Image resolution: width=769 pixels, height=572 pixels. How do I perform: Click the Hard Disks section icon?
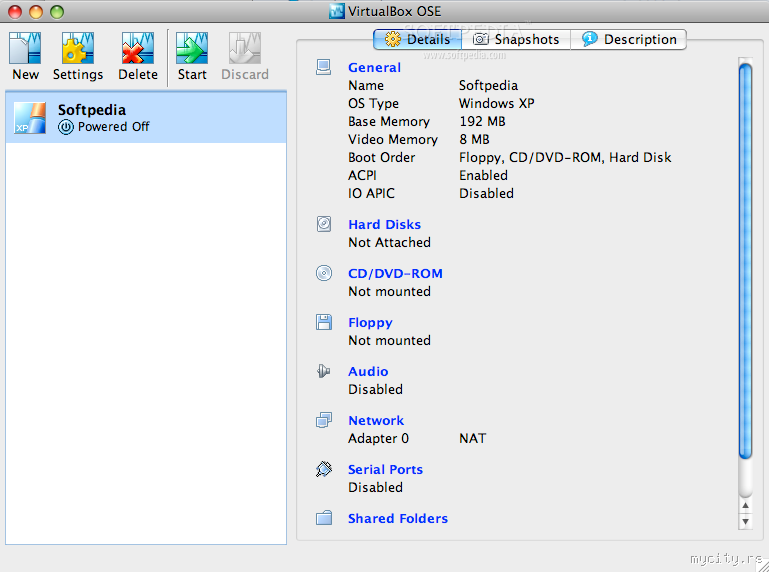click(324, 224)
